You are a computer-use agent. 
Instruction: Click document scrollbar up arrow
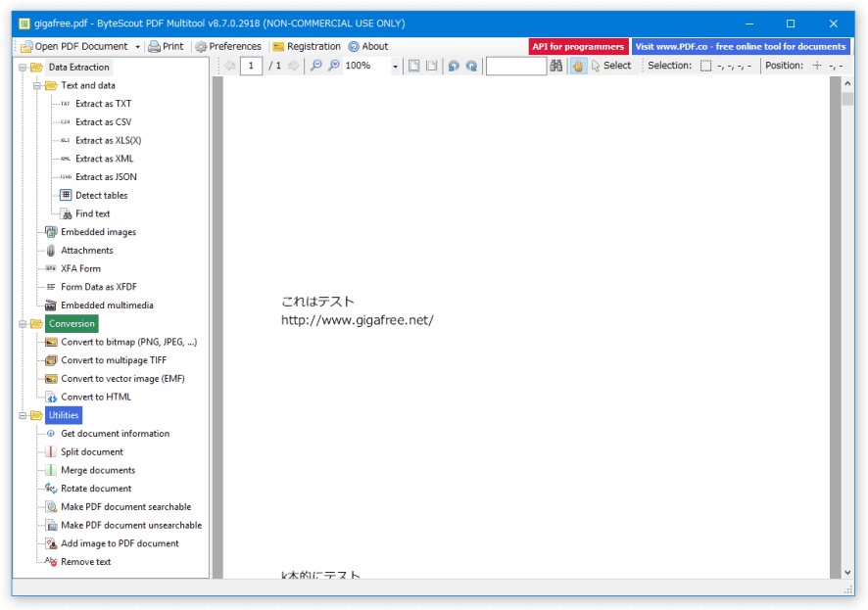point(847,83)
